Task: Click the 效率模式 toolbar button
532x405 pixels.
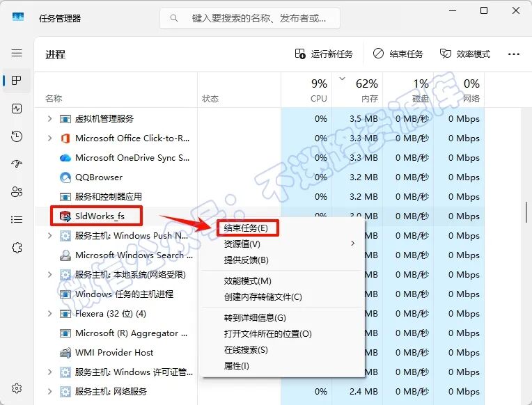Action: (465, 54)
